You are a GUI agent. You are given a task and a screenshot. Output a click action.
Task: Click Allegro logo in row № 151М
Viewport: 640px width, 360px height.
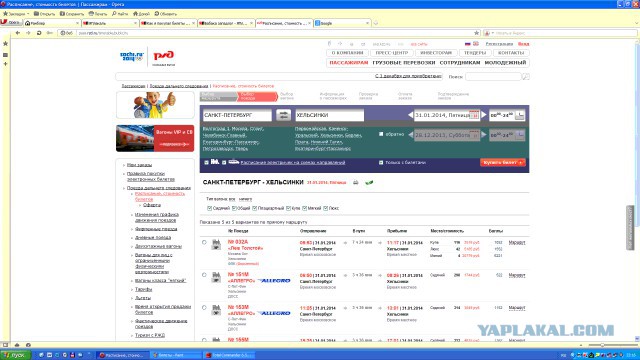click(x=274, y=281)
